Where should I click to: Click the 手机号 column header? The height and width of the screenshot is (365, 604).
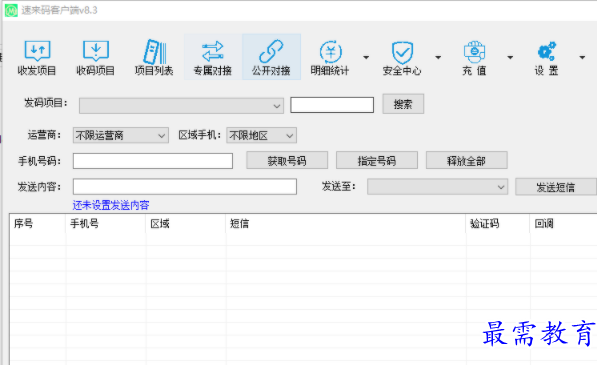pyautogui.click(x=106, y=224)
